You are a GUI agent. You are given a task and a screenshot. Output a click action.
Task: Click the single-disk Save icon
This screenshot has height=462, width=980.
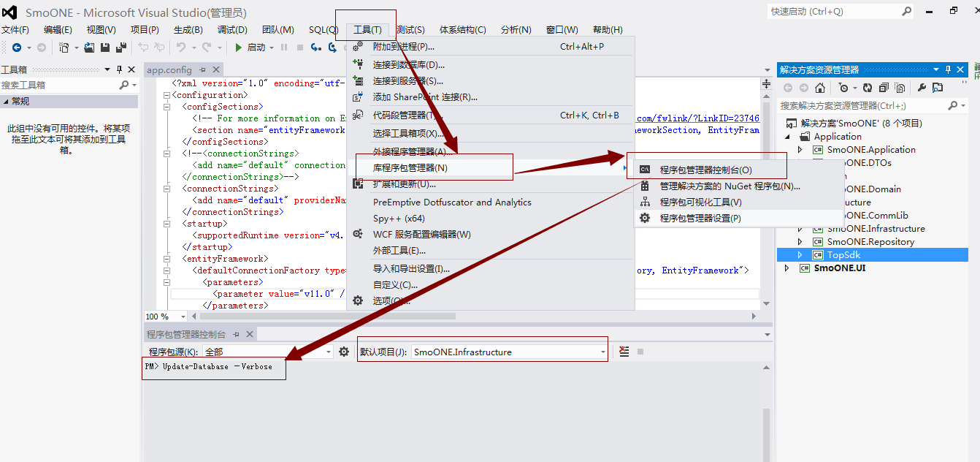(105, 48)
